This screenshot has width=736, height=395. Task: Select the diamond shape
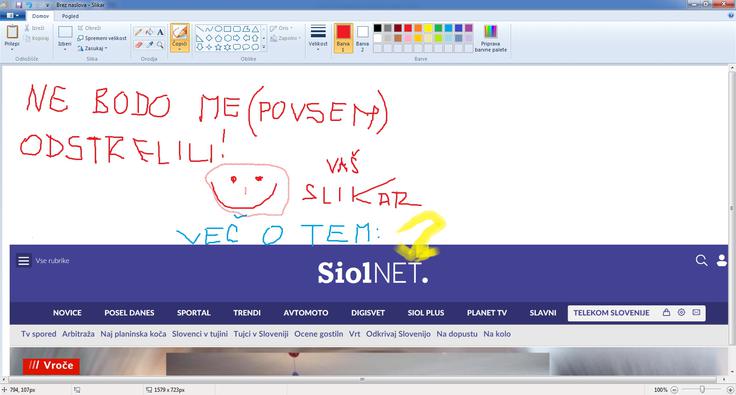click(209, 38)
